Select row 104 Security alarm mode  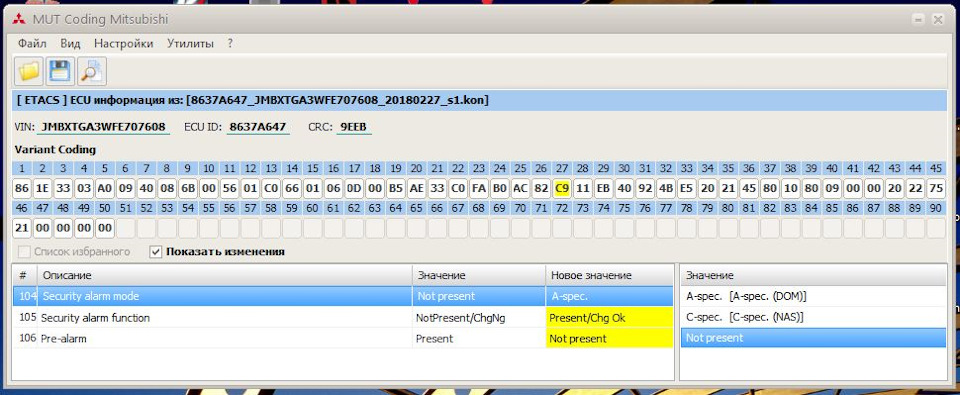tap(343, 296)
